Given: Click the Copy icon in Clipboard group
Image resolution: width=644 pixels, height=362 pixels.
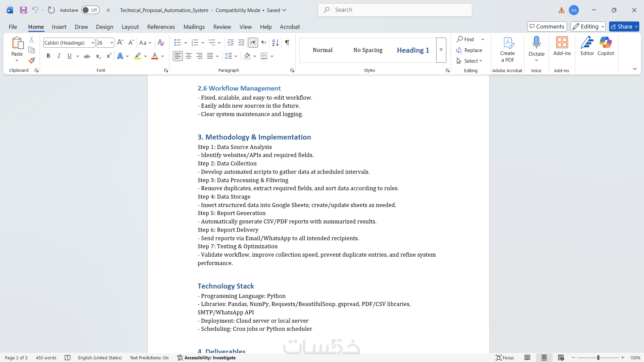Looking at the screenshot, I should click(x=32, y=50).
